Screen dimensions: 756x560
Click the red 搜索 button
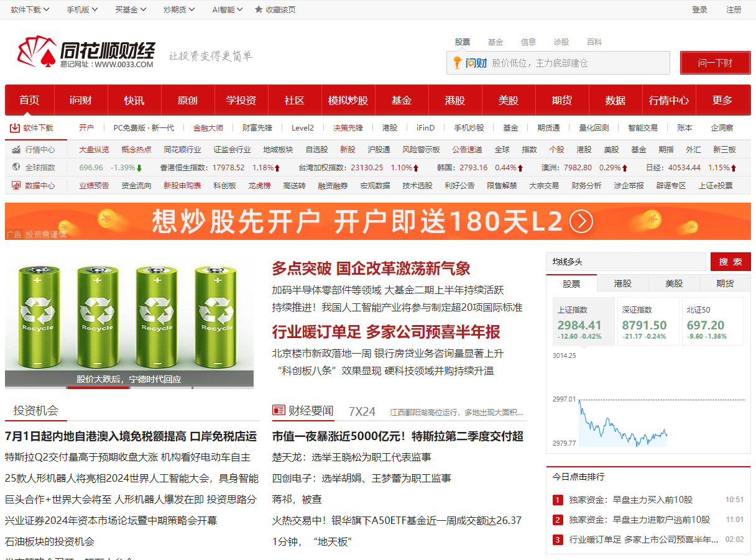[731, 262]
